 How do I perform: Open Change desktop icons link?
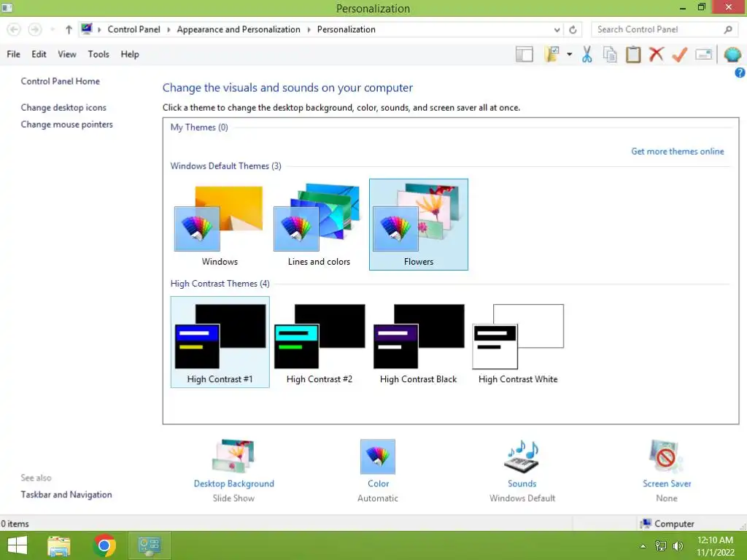click(x=63, y=108)
